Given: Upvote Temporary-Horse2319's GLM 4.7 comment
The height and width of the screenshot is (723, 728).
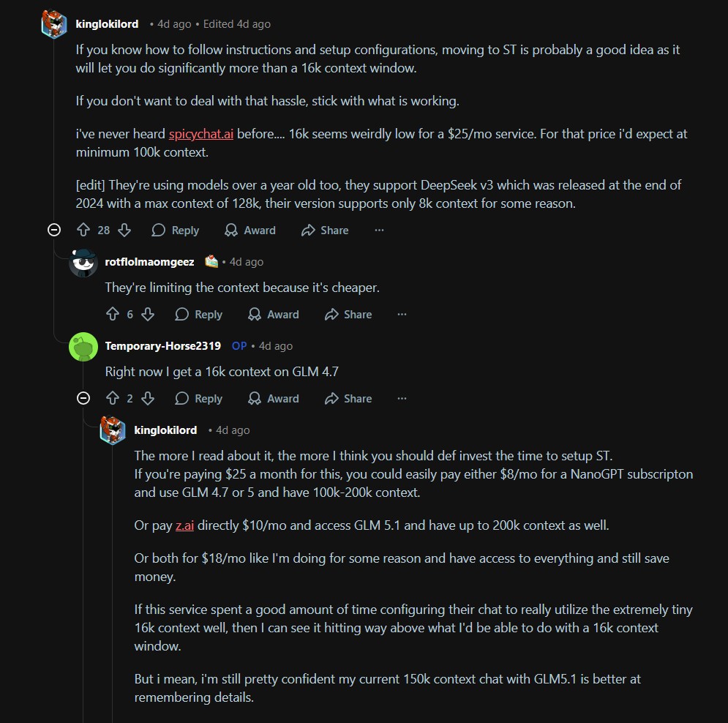Looking at the screenshot, I should click(113, 399).
